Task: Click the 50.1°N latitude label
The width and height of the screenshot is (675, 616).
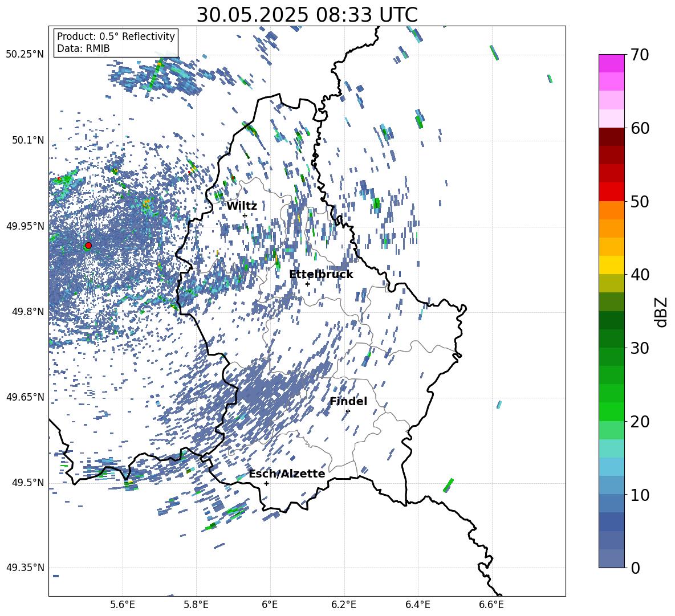Action: 28,140
